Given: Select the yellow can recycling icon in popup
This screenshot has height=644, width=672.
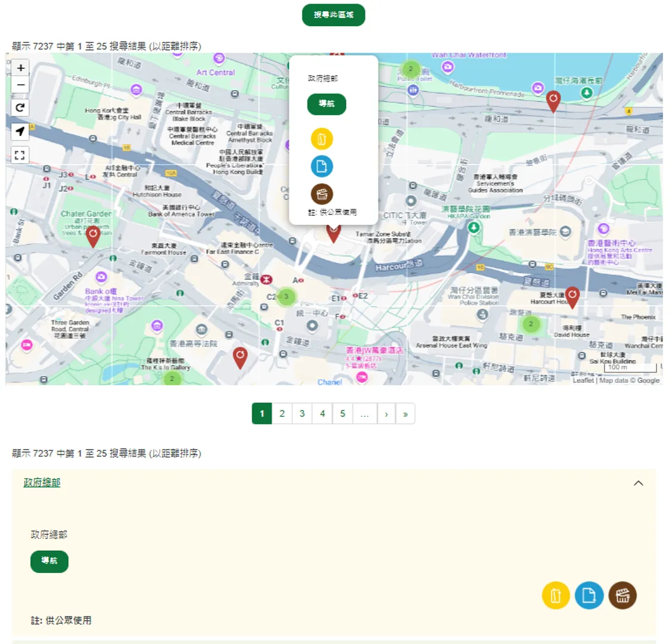Looking at the screenshot, I should pyautogui.click(x=321, y=138).
